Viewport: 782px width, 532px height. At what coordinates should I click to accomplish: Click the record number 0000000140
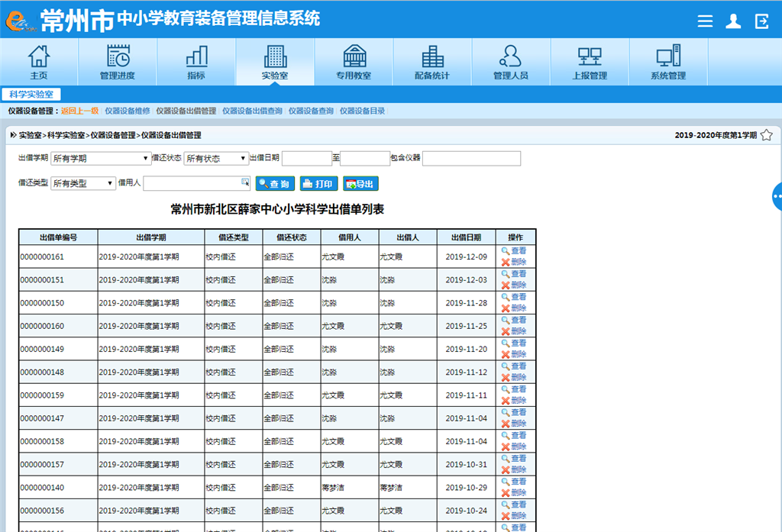coord(42,488)
